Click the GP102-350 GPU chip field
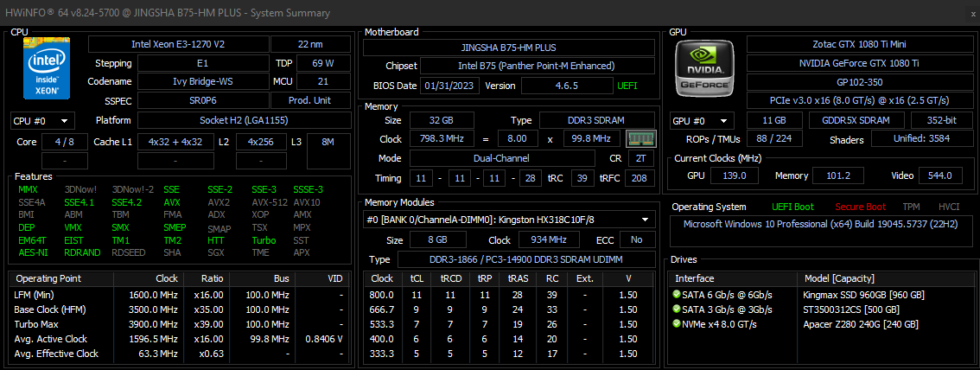Screen dimensions: 980x370 pos(859,82)
